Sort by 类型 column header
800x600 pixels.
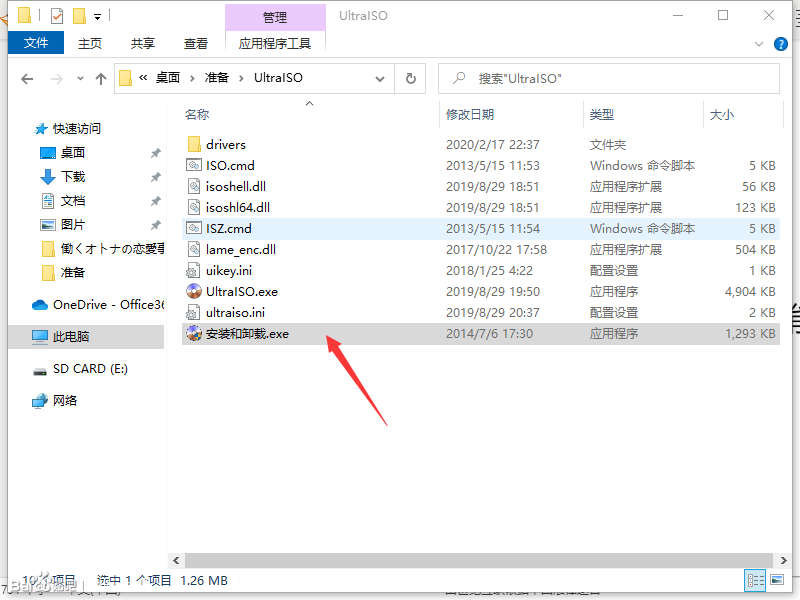pos(643,115)
